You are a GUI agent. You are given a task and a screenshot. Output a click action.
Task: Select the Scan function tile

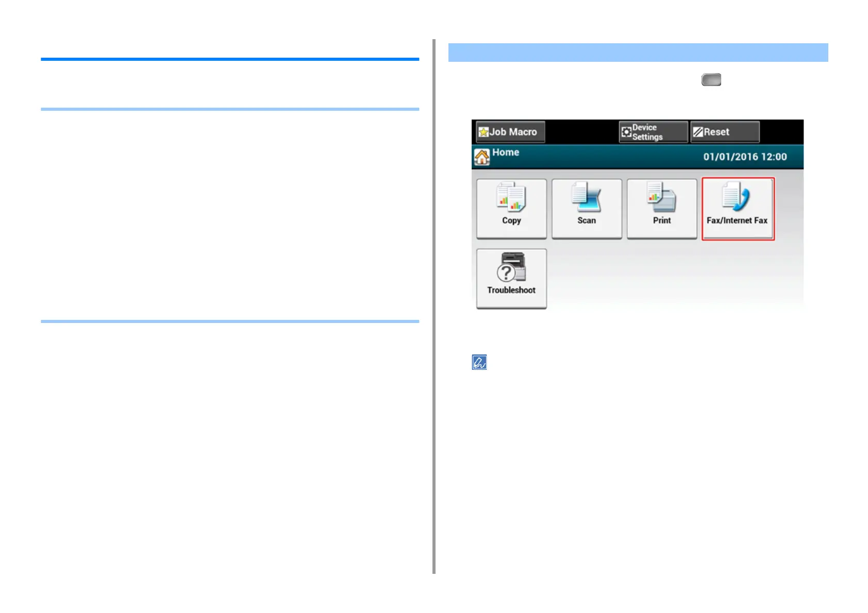pos(587,209)
